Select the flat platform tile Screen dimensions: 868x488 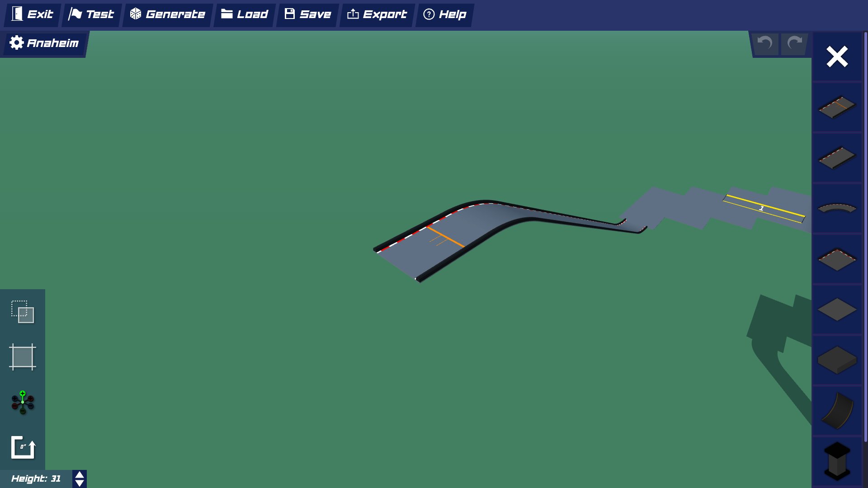pyautogui.click(x=836, y=310)
